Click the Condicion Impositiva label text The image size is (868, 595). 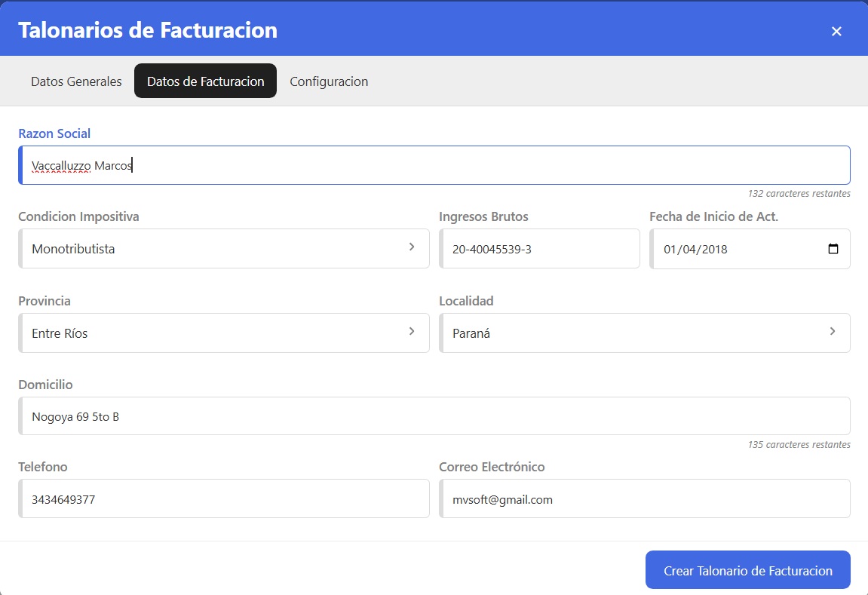(x=78, y=216)
